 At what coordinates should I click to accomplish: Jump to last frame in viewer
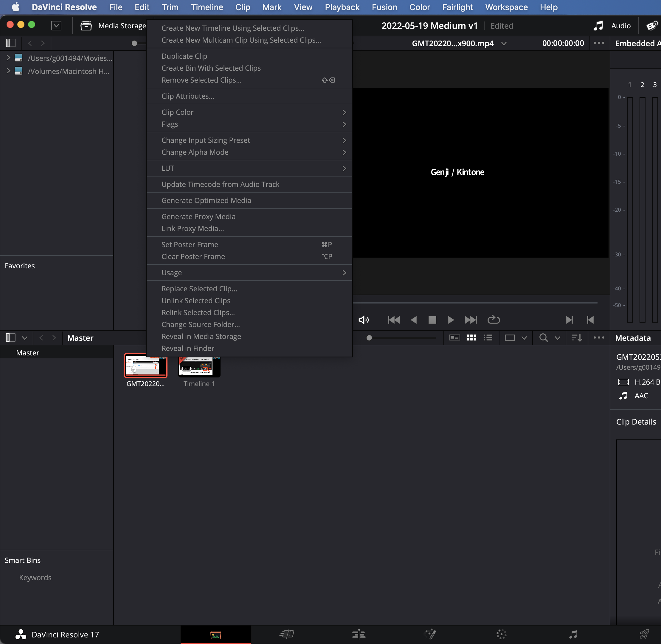point(471,320)
